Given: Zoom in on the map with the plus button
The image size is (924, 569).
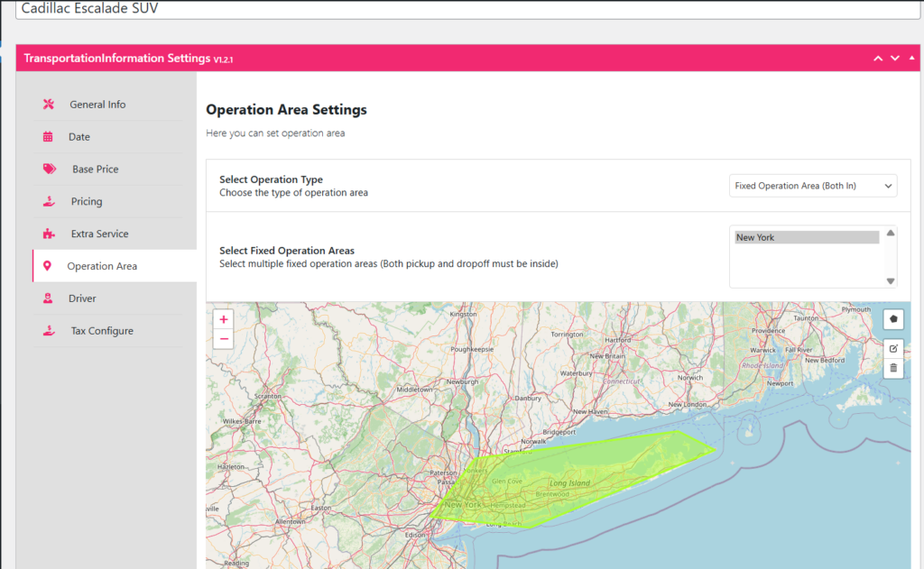Looking at the screenshot, I should (223, 319).
